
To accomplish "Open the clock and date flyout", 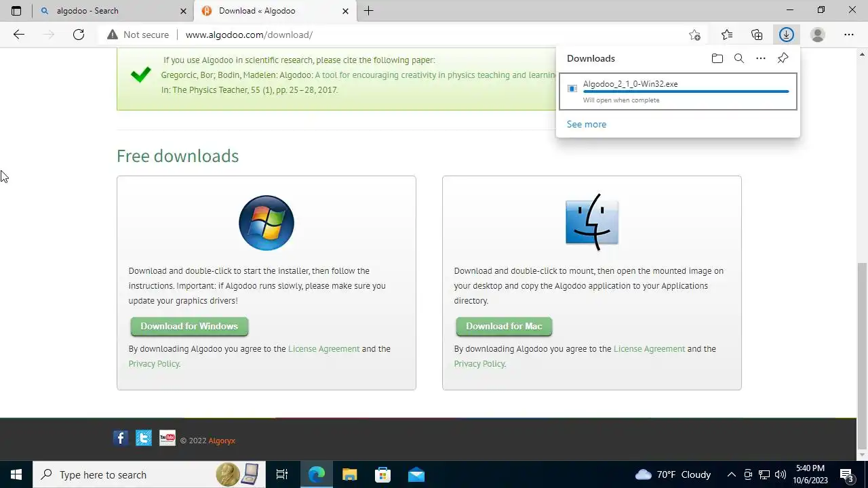I will pyautogui.click(x=810, y=474).
